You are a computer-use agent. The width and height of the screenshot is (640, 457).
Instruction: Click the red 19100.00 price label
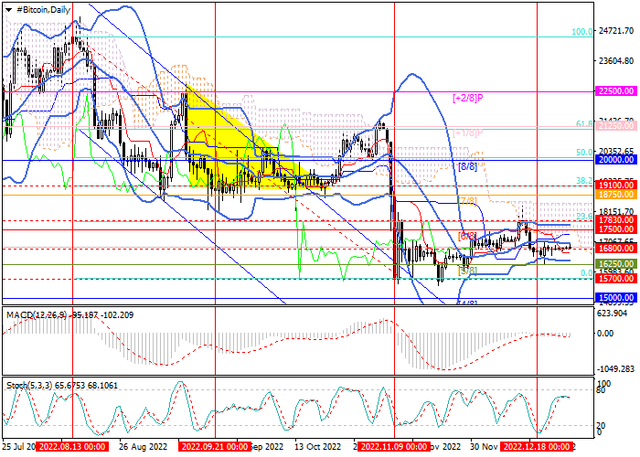click(616, 185)
